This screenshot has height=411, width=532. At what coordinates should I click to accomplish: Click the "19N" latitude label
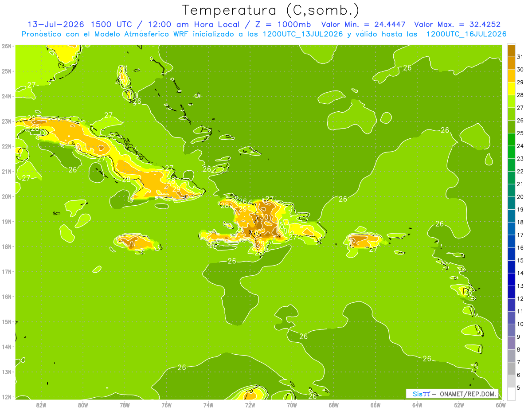(6, 222)
